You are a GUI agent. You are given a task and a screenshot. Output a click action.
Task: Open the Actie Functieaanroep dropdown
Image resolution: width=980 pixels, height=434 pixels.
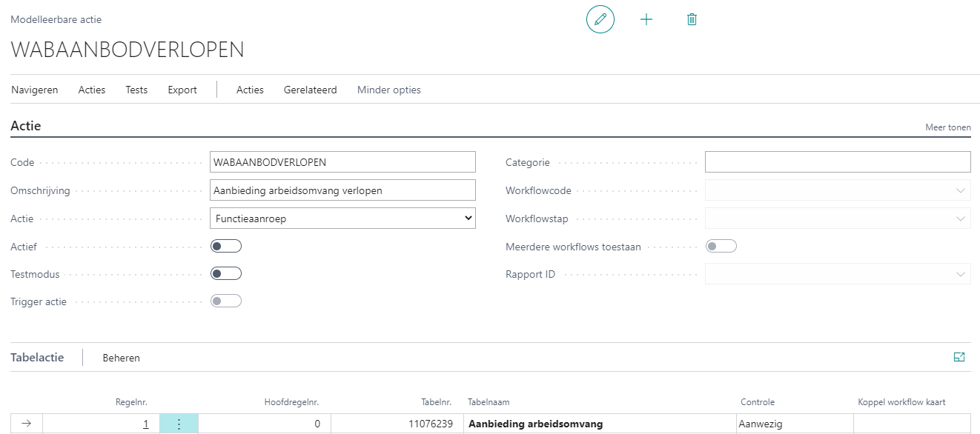[x=342, y=218]
